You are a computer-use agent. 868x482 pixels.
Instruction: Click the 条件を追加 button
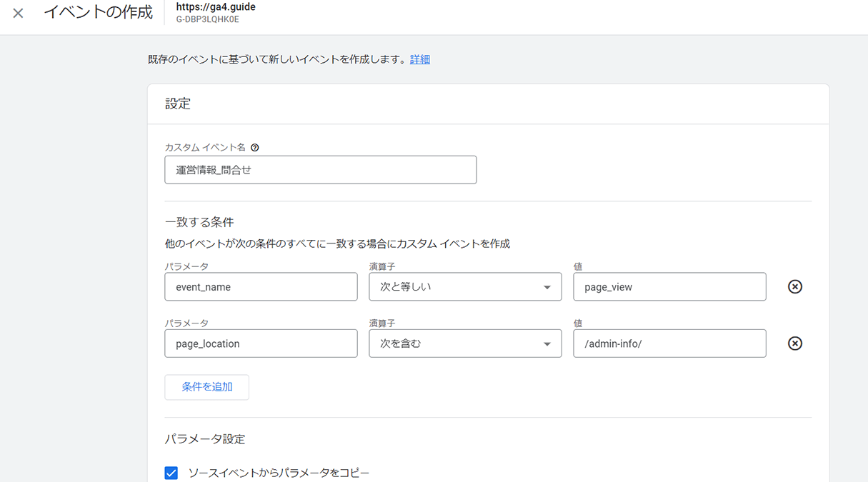[x=206, y=387]
